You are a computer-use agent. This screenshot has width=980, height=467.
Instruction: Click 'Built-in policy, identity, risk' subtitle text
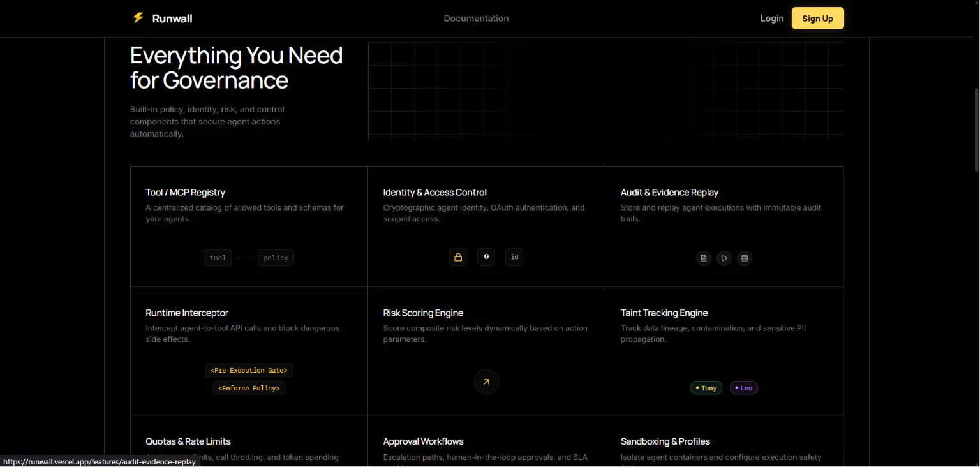(207, 122)
